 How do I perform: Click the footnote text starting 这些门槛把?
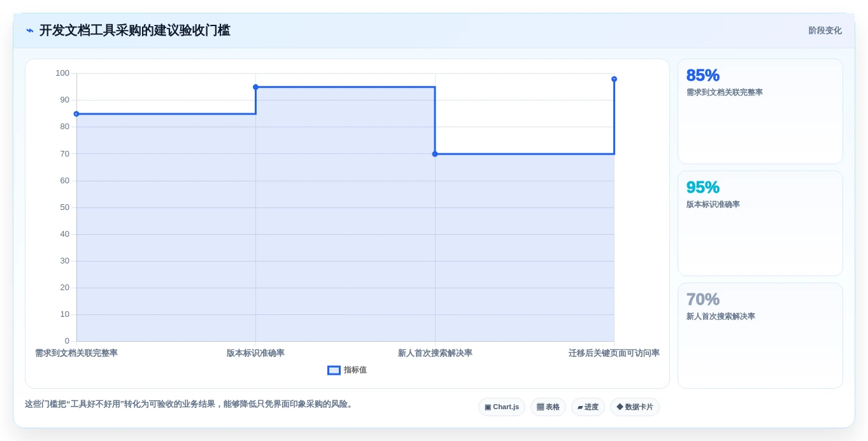click(189, 404)
